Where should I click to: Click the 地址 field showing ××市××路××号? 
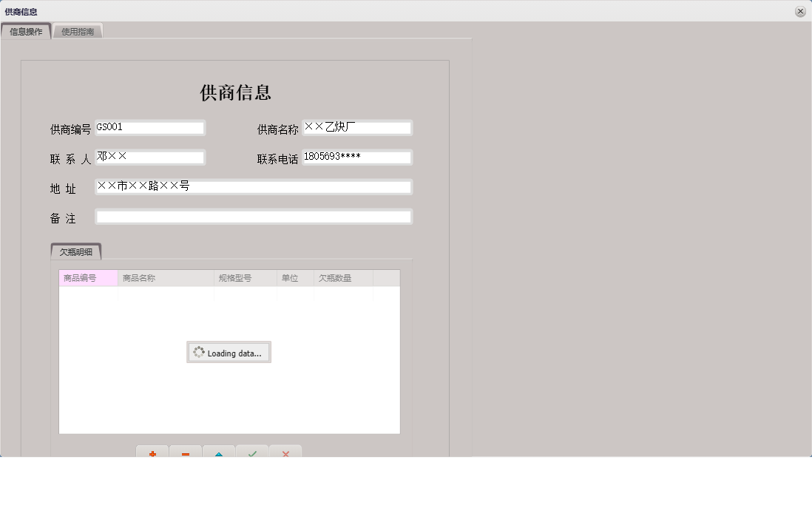(x=254, y=186)
